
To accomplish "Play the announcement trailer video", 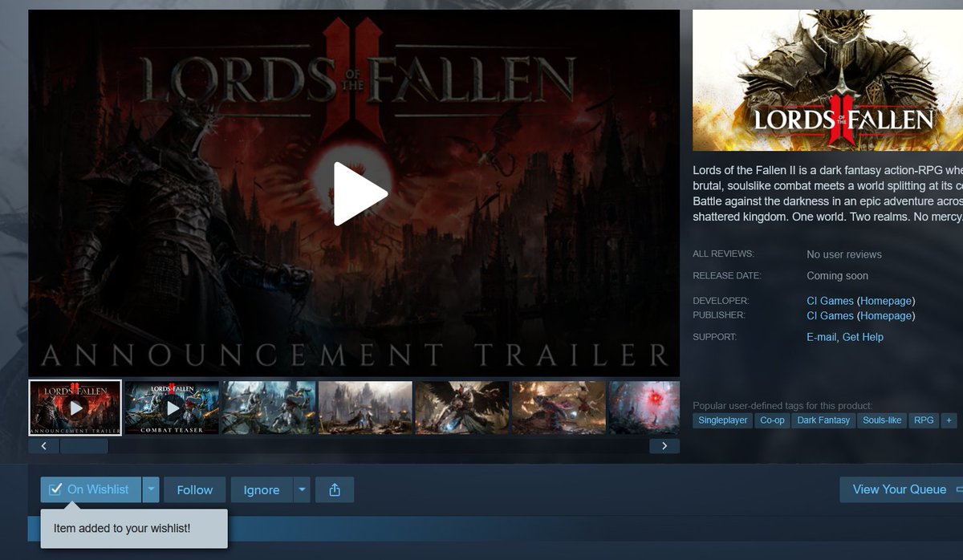I will [x=360, y=193].
